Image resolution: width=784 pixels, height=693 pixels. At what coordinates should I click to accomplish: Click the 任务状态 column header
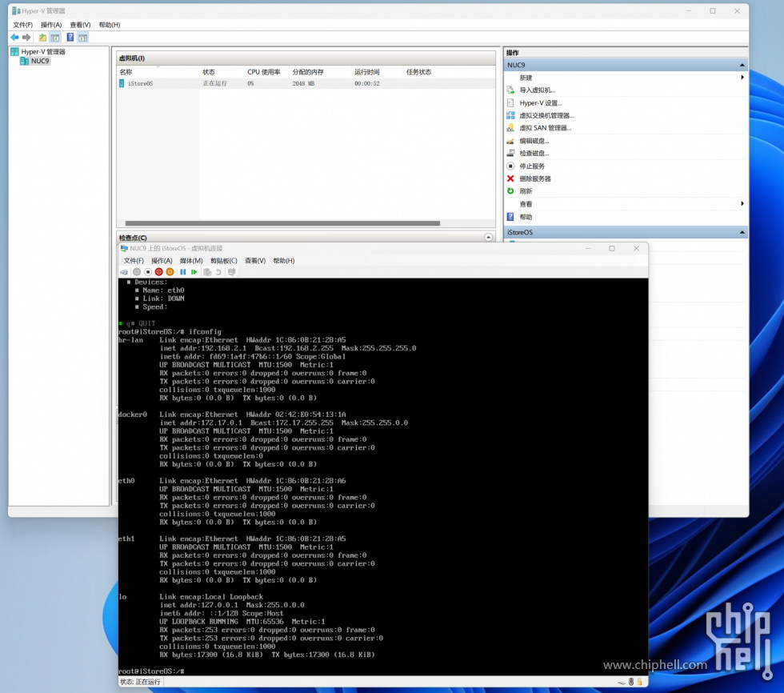[x=419, y=72]
